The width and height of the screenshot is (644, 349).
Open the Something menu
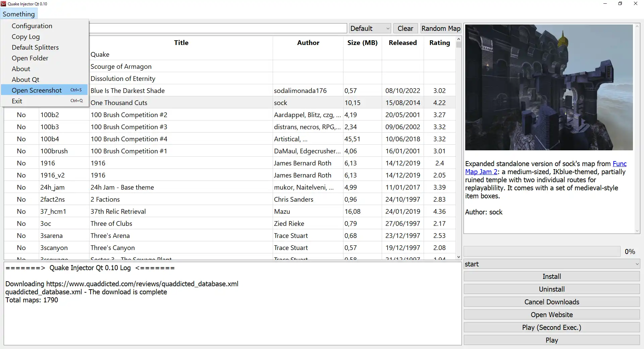(x=18, y=14)
